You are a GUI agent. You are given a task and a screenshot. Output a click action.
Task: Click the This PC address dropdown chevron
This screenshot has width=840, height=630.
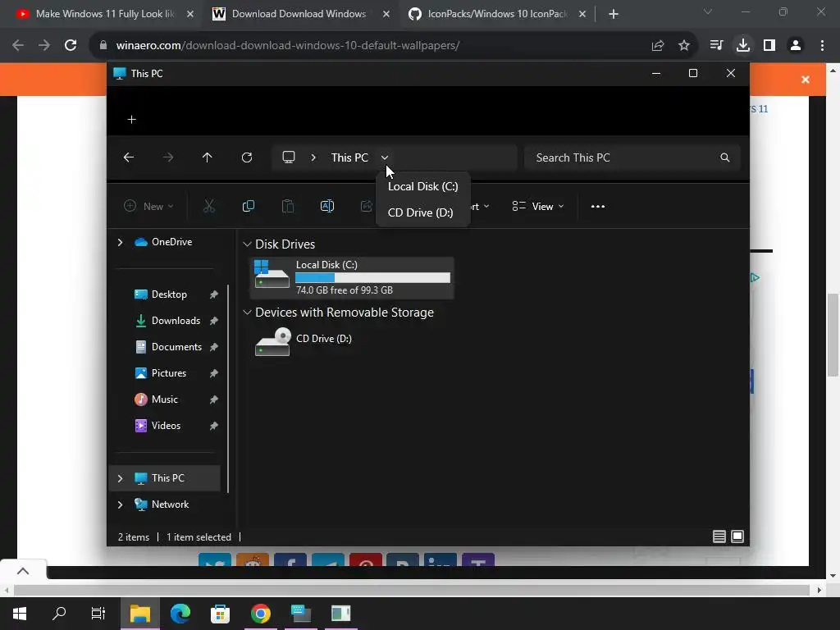(x=385, y=157)
